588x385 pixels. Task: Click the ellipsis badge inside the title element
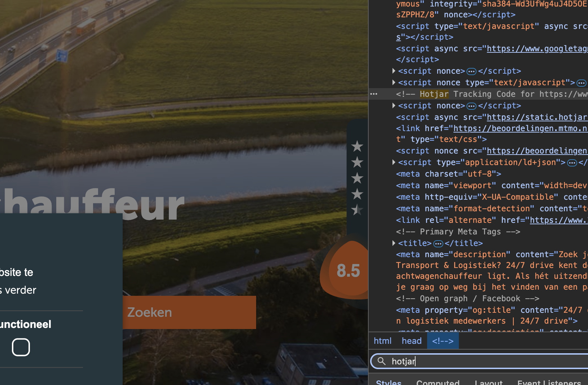coord(438,243)
